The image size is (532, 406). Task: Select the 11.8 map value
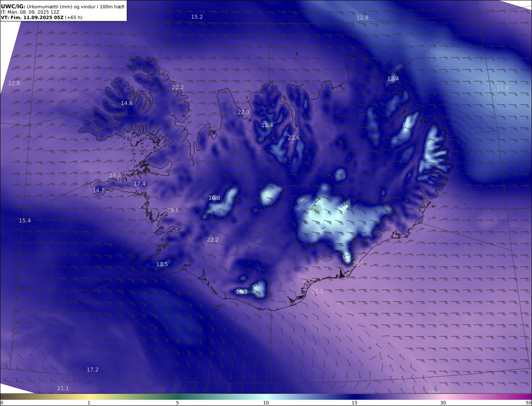tap(503, 88)
